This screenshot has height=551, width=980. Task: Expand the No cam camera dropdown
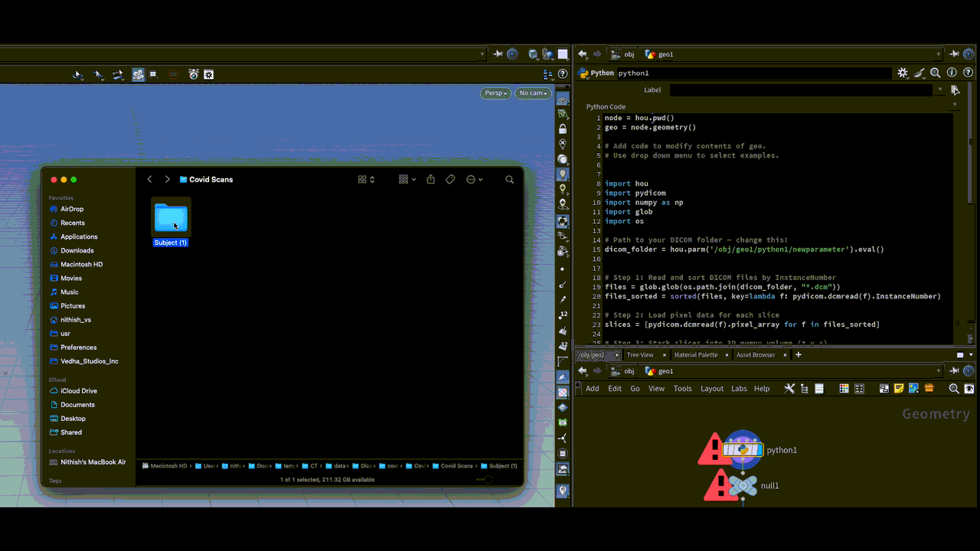pyautogui.click(x=533, y=93)
